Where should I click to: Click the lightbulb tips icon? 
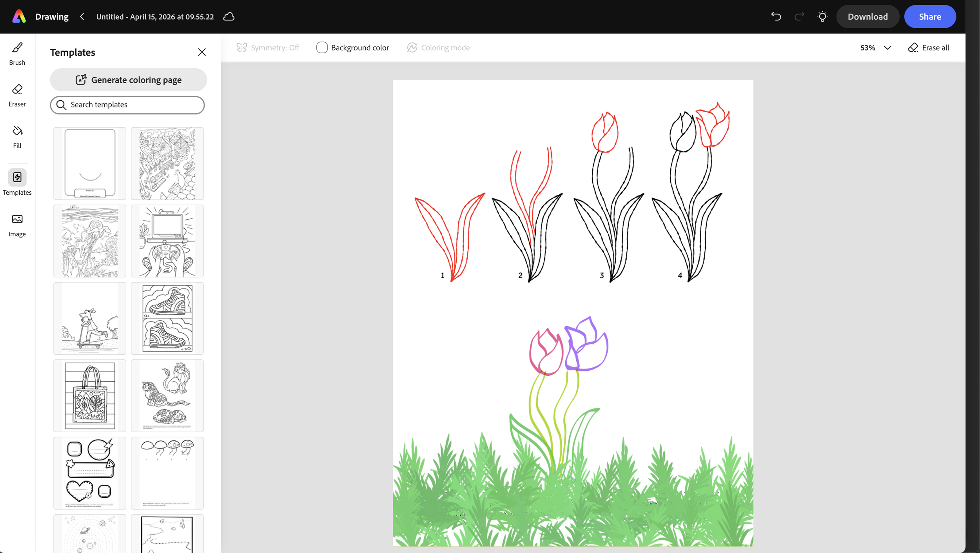(822, 16)
